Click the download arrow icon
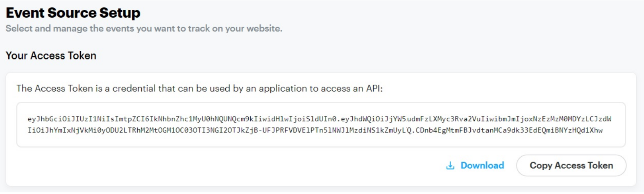 click(x=450, y=166)
